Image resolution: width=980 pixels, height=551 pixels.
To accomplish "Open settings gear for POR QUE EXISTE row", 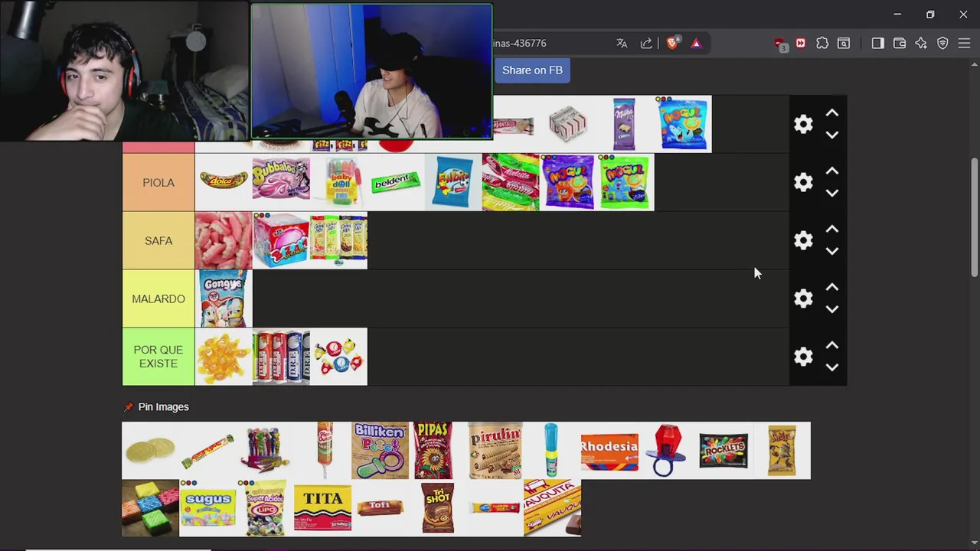I will click(803, 357).
